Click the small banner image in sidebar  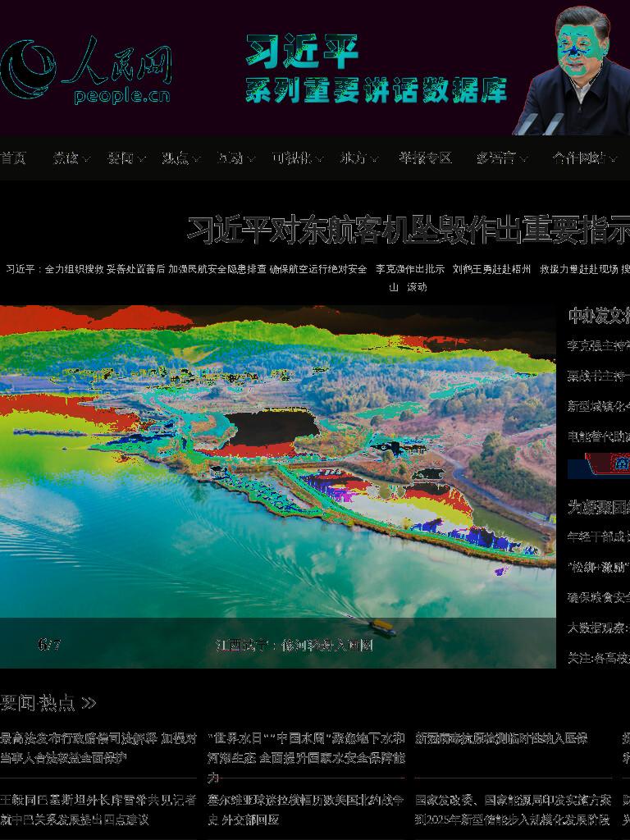coord(599,465)
